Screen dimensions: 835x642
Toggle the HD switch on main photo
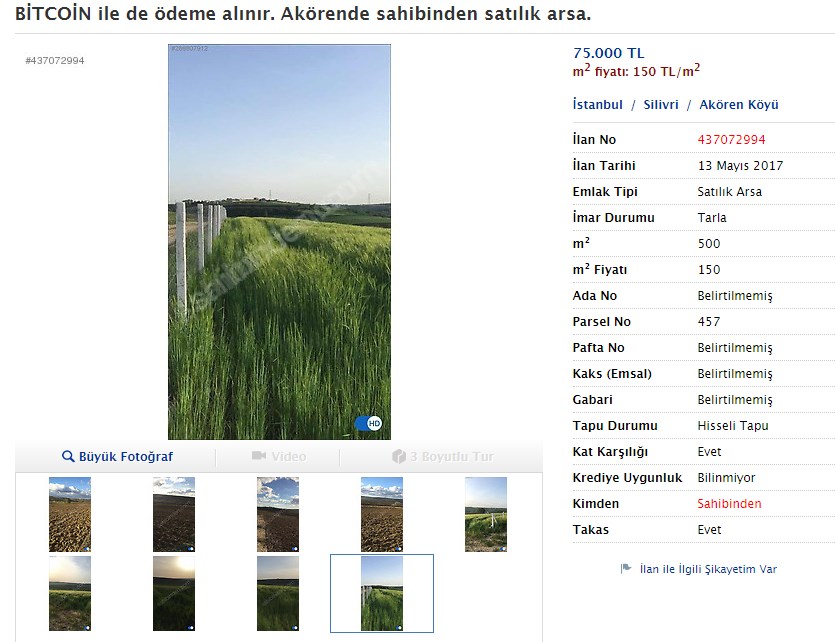(x=368, y=424)
